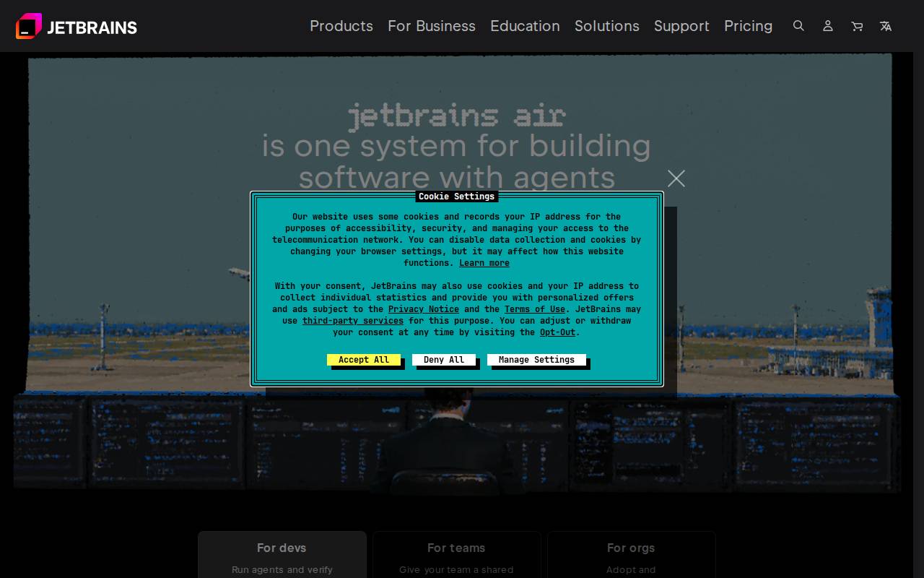Open the Terms of Use link
Viewport: 924px width, 578px height.
[535, 309]
